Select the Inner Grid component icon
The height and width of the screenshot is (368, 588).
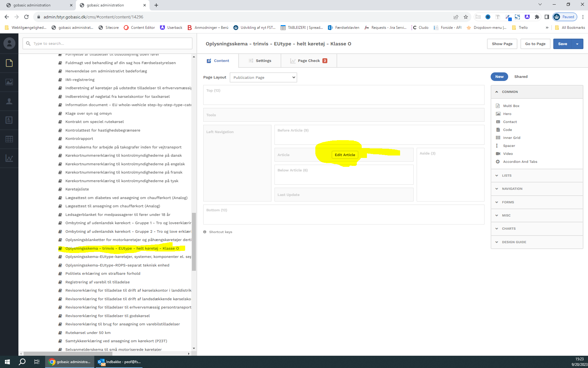[498, 138]
